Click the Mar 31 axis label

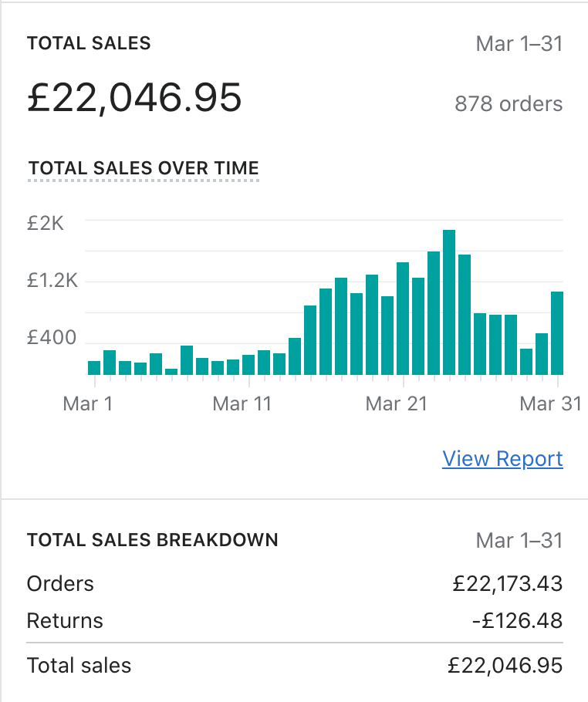point(551,403)
